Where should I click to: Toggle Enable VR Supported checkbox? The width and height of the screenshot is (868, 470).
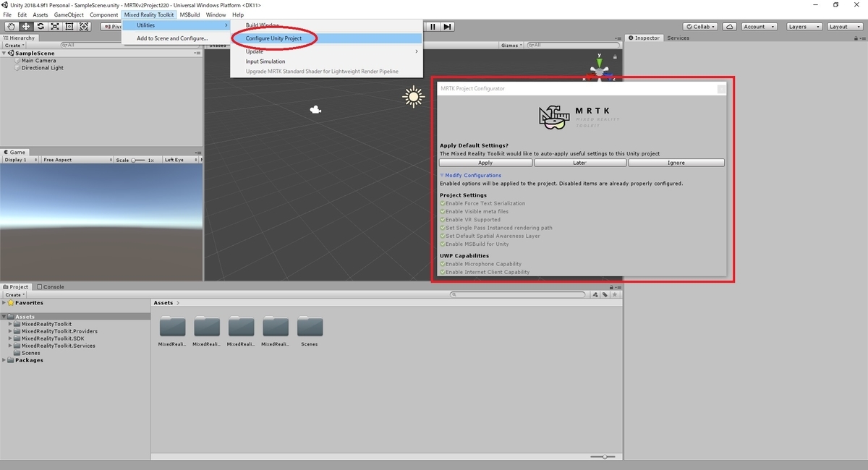point(443,220)
